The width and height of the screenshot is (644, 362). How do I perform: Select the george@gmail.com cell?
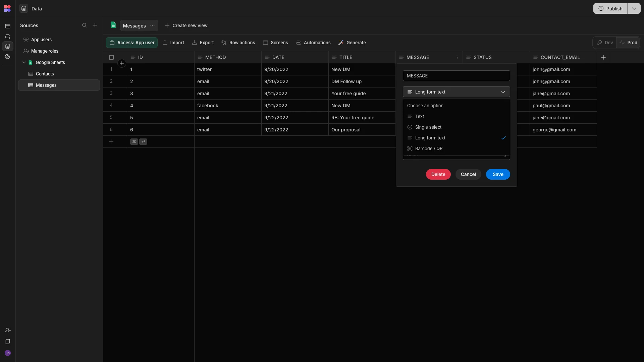coord(563,130)
